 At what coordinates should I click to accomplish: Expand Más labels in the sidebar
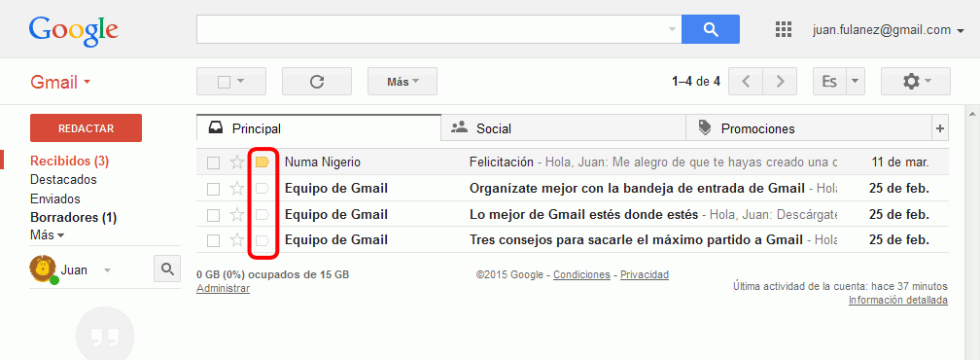47,235
